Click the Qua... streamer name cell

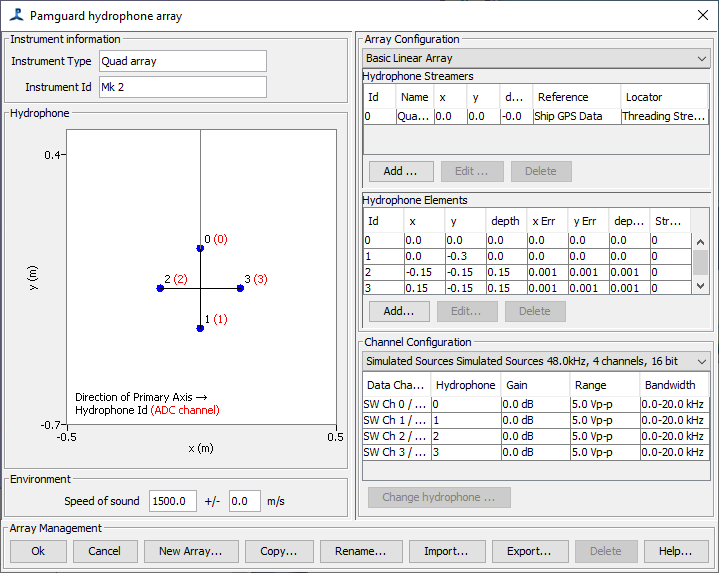(x=415, y=116)
